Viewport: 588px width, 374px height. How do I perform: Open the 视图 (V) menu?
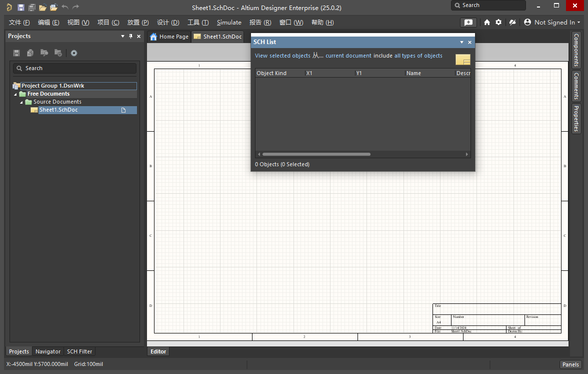(78, 22)
